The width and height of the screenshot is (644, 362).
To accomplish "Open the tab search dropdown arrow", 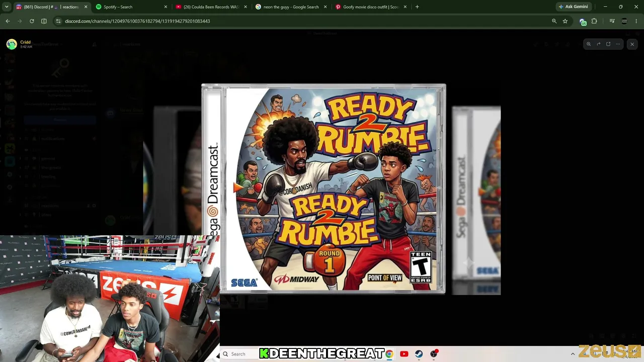I will pos(7,7).
